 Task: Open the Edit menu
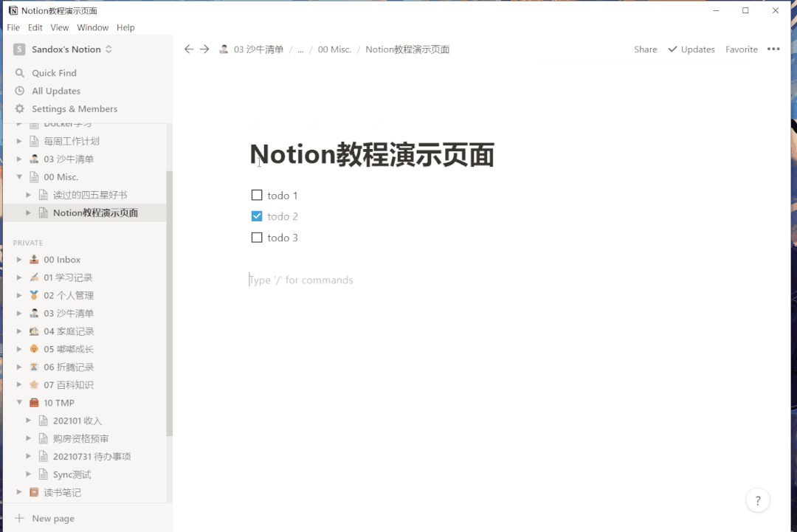(x=35, y=27)
